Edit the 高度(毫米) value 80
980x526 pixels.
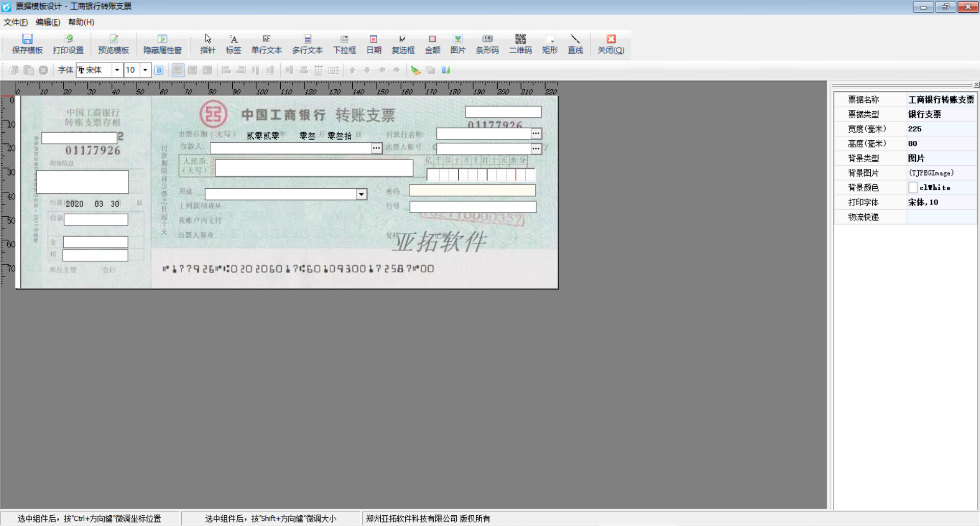[x=941, y=144]
